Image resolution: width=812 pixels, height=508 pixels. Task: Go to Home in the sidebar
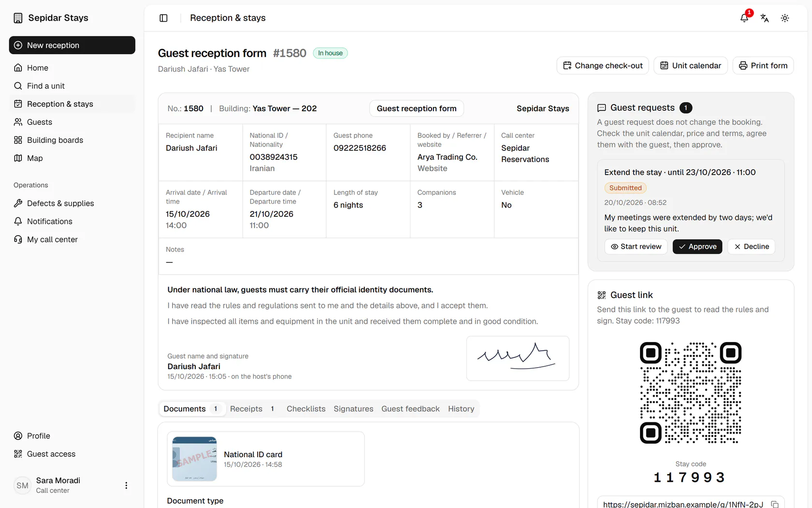coord(72,68)
